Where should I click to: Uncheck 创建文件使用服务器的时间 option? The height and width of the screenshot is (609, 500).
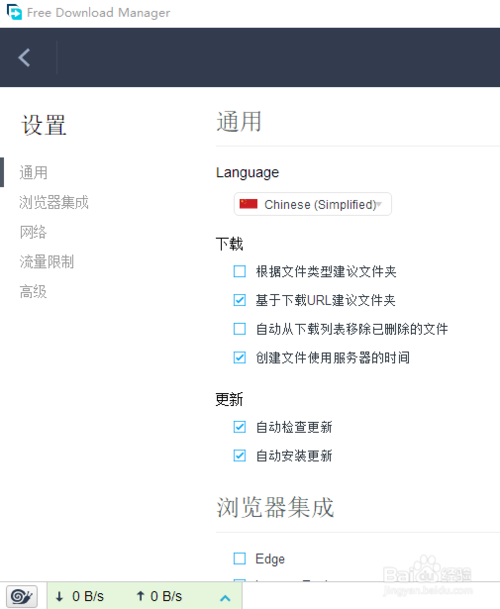click(240, 357)
